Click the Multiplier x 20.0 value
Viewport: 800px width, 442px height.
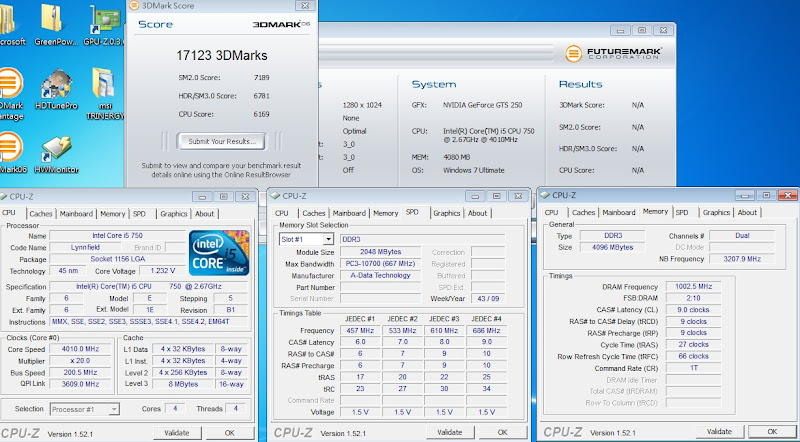click(80, 361)
